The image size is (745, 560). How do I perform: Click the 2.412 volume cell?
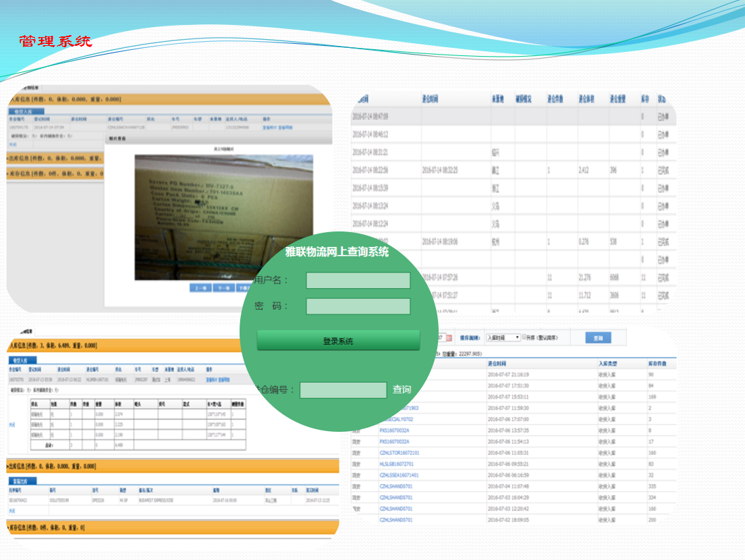point(584,170)
